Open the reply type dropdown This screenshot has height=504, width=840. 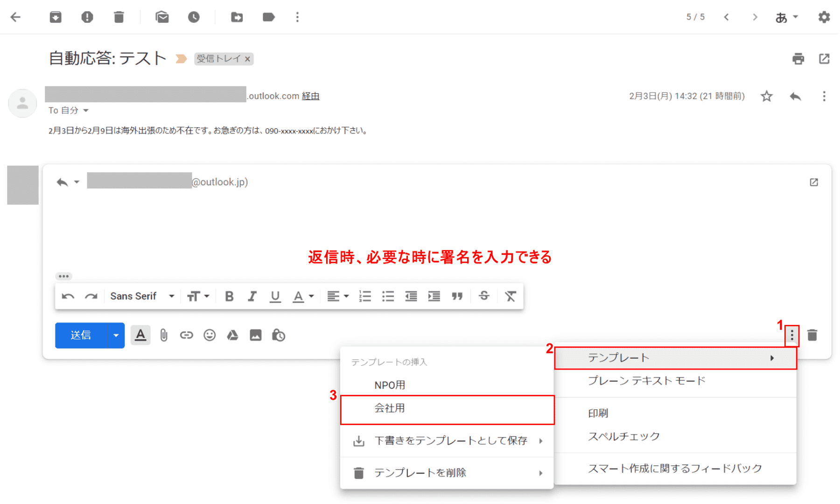tap(68, 182)
